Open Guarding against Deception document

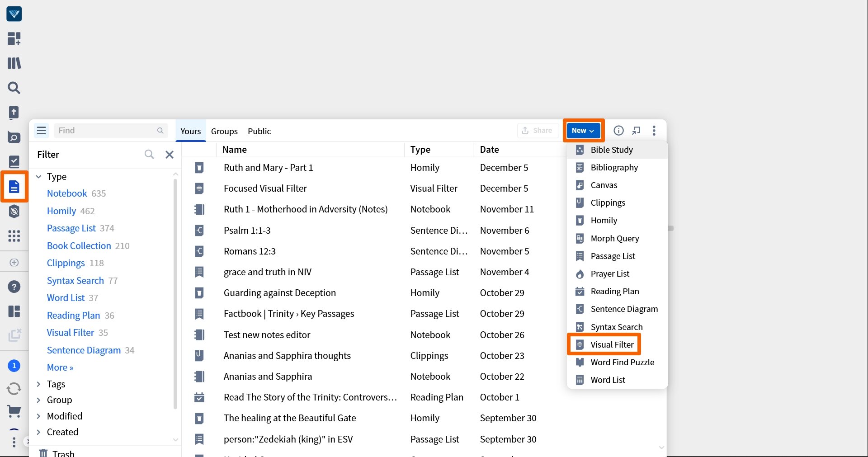pyautogui.click(x=280, y=293)
